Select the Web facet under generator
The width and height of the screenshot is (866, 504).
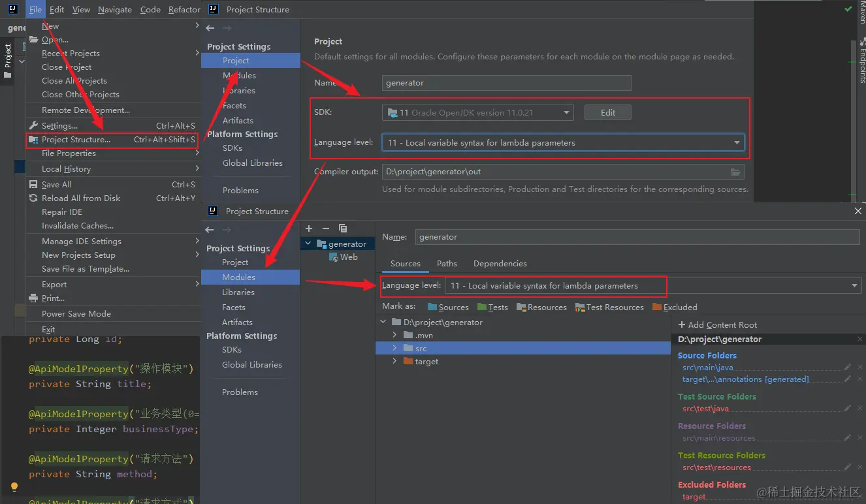344,257
